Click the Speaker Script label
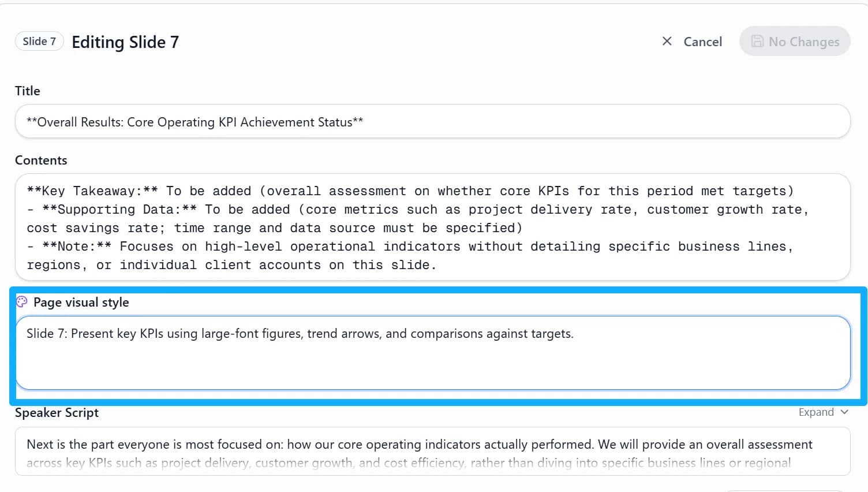This screenshot has height=492, width=868. point(57,412)
